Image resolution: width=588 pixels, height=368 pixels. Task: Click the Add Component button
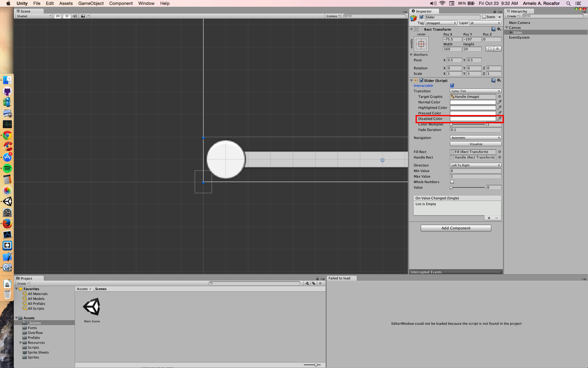[x=456, y=228]
